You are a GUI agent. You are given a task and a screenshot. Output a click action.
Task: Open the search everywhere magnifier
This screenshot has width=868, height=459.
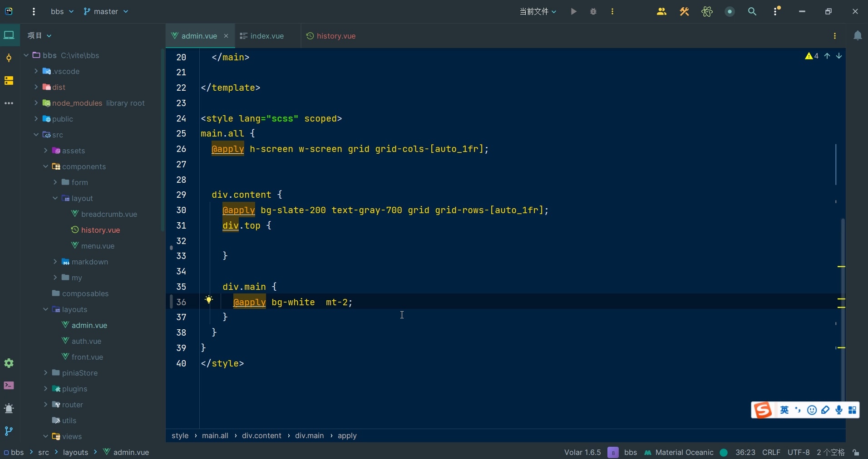(x=752, y=12)
